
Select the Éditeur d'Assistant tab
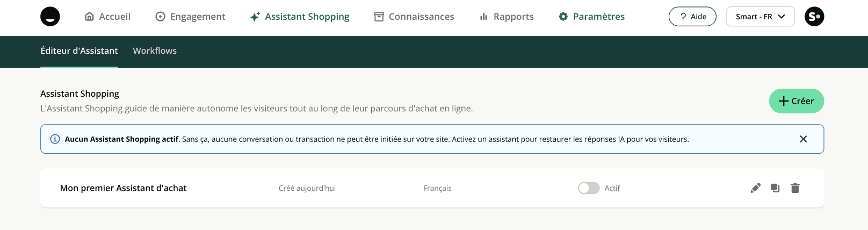coord(79,51)
